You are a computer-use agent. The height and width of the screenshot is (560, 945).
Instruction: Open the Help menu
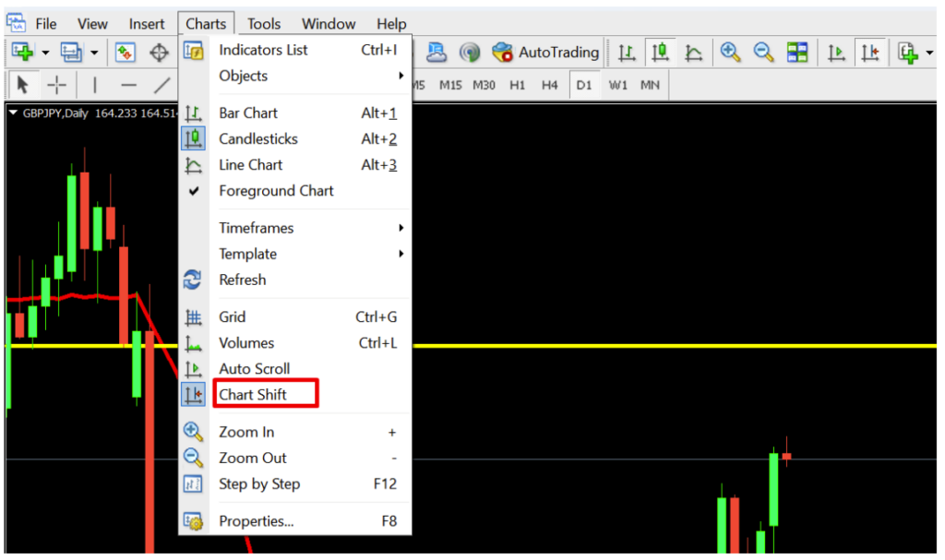(x=391, y=23)
